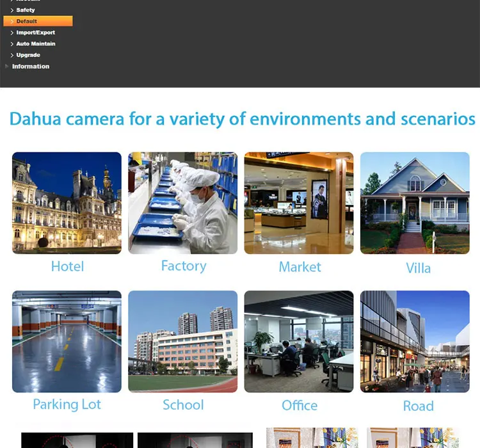Click the Office workspace photo

299,341
